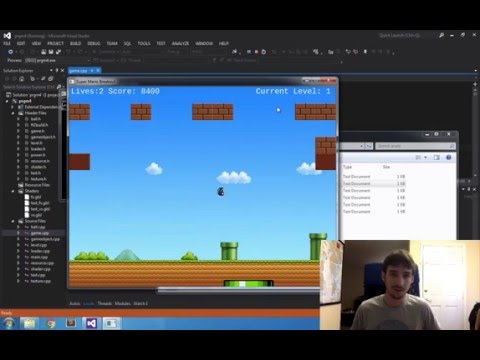Open the Solution Explorer window options dropdown
The image size is (480, 360).
[51, 71]
